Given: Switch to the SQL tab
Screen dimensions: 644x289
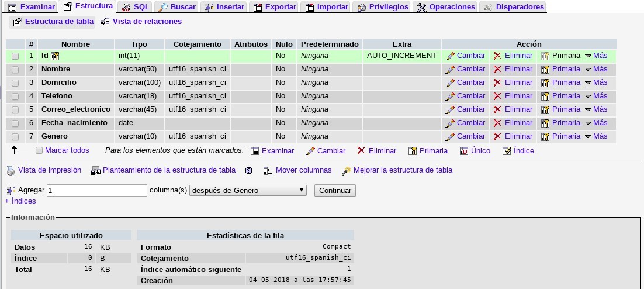Looking at the screenshot, I should (x=135, y=7).
